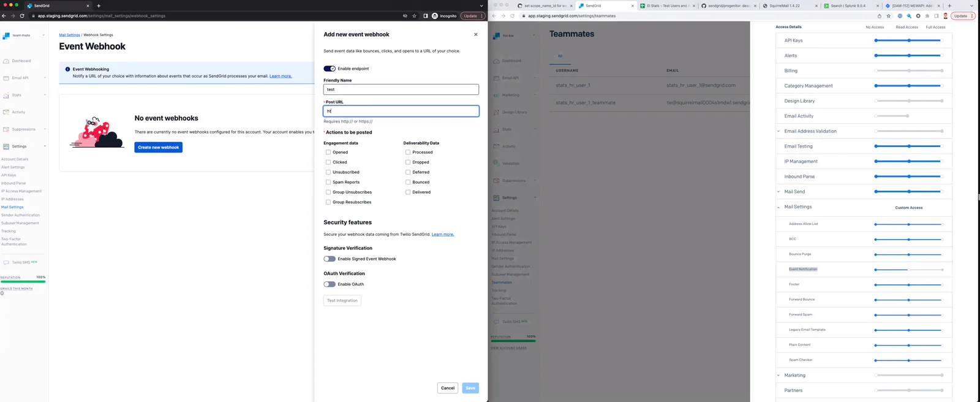Open Design Library icon in right window sidebar
Image resolution: width=980 pixels, height=402 pixels.
[x=496, y=112]
